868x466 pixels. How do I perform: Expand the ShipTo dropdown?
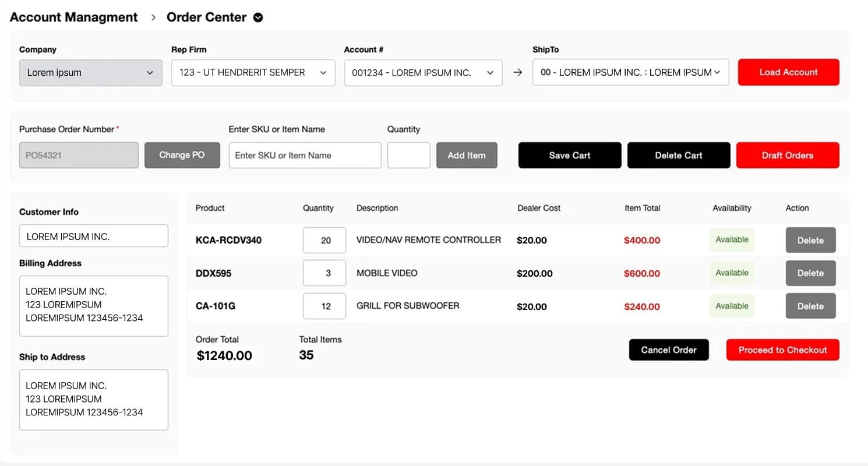631,72
